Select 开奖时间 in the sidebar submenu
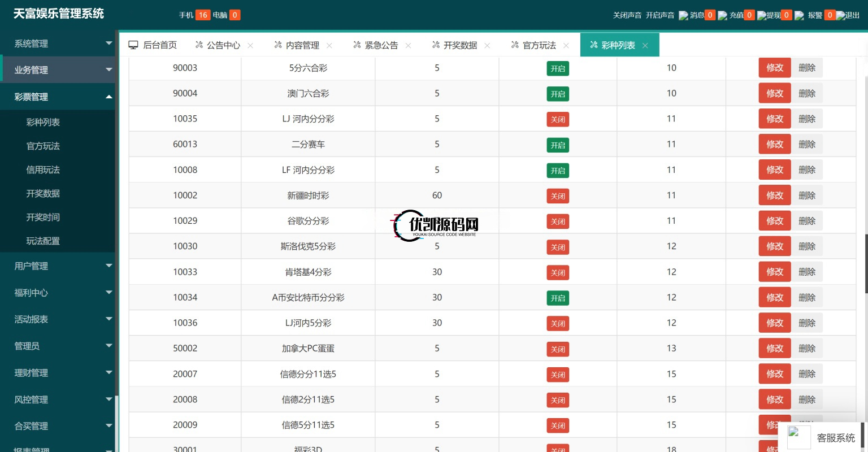The height and width of the screenshot is (452, 868). click(43, 217)
